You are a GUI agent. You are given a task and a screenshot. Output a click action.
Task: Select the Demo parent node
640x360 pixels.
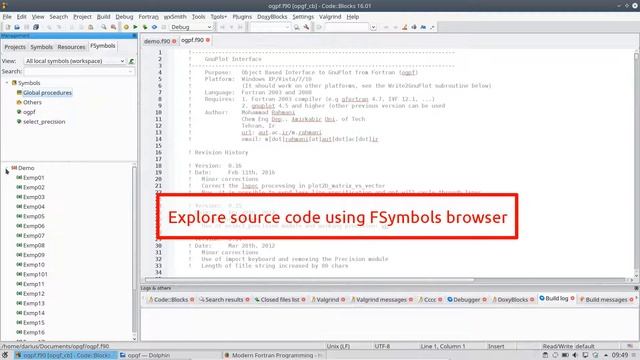(x=26, y=168)
